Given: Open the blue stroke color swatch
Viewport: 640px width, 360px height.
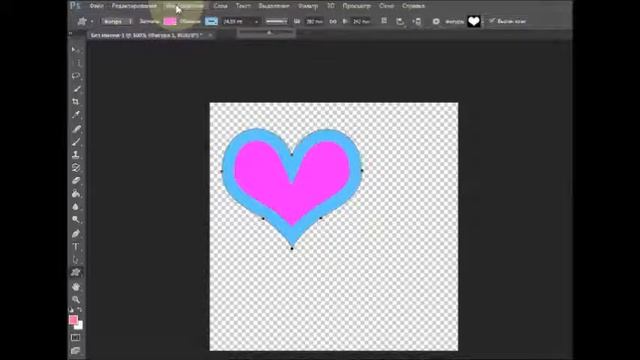Looking at the screenshot, I should (211, 21).
